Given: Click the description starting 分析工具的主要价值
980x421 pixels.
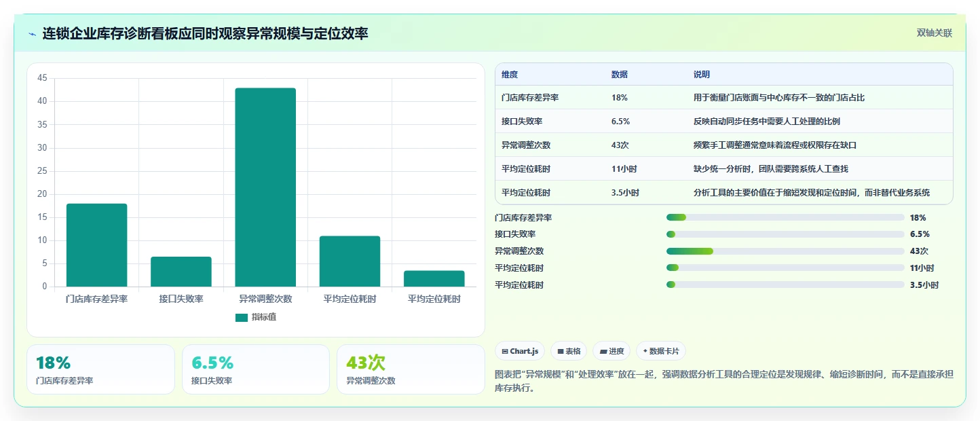Looking at the screenshot, I should (x=812, y=193).
